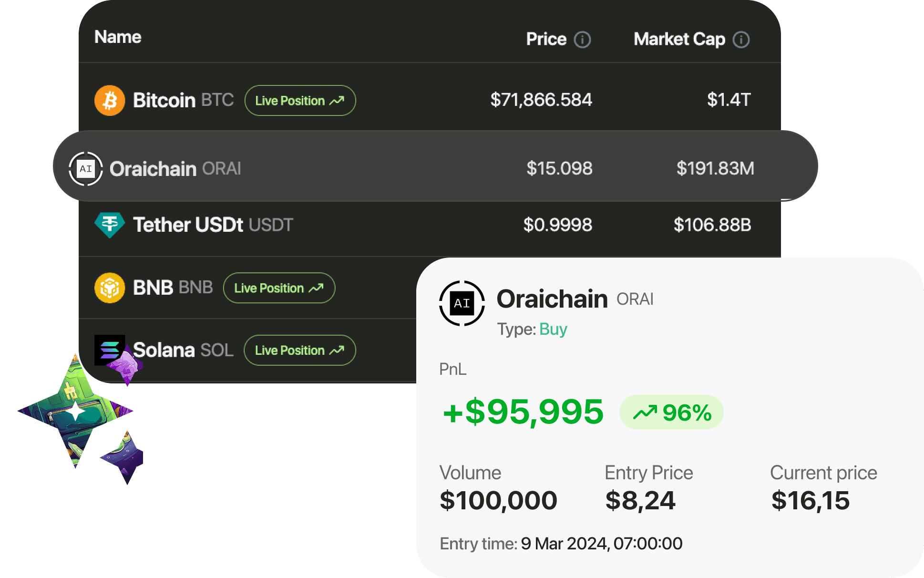Sort by Market Cap column header
The height and width of the screenshot is (578, 924).
pos(679,39)
